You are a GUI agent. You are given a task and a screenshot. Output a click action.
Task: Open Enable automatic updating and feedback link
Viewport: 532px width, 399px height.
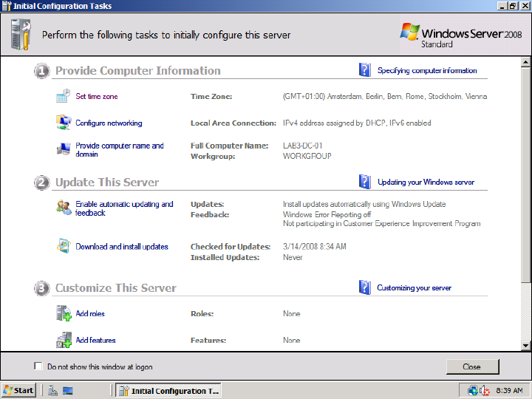pyautogui.click(x=124, y=208)
